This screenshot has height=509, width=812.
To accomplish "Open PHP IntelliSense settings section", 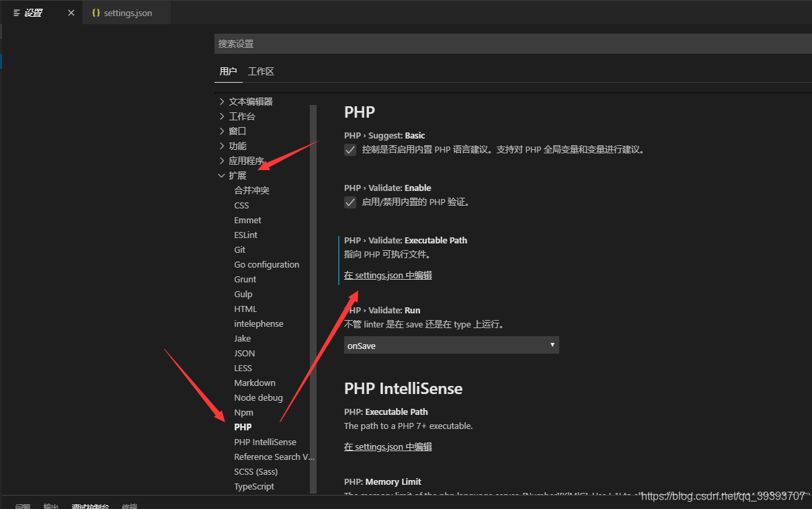I will [265, 442].
